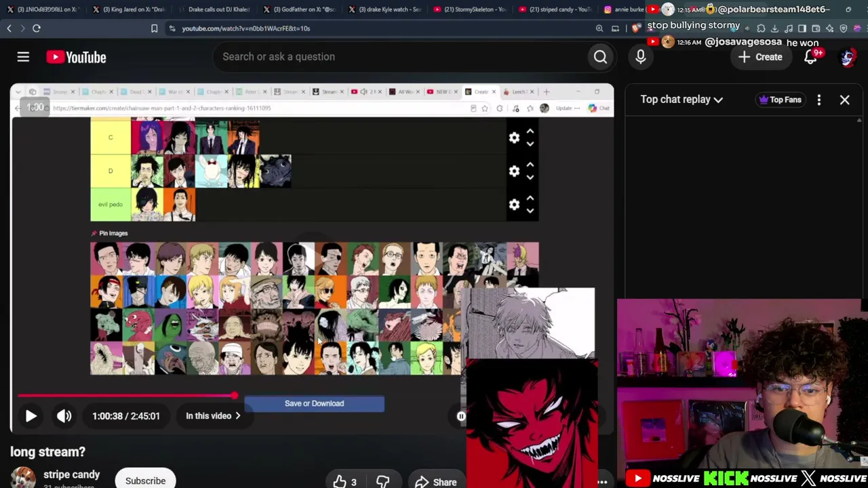Screen dimensions: 868x488
Task: Click the yellow D tier label
Action: [x=111, y=171]
